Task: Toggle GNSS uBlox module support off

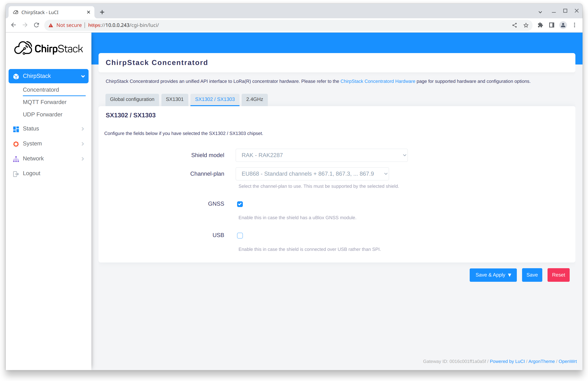Action: (240, 203)
